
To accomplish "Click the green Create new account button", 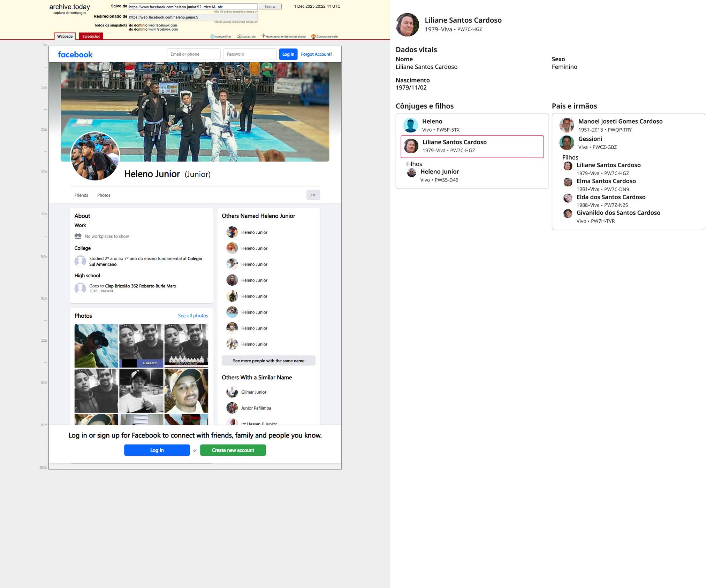I will point(233,450).
